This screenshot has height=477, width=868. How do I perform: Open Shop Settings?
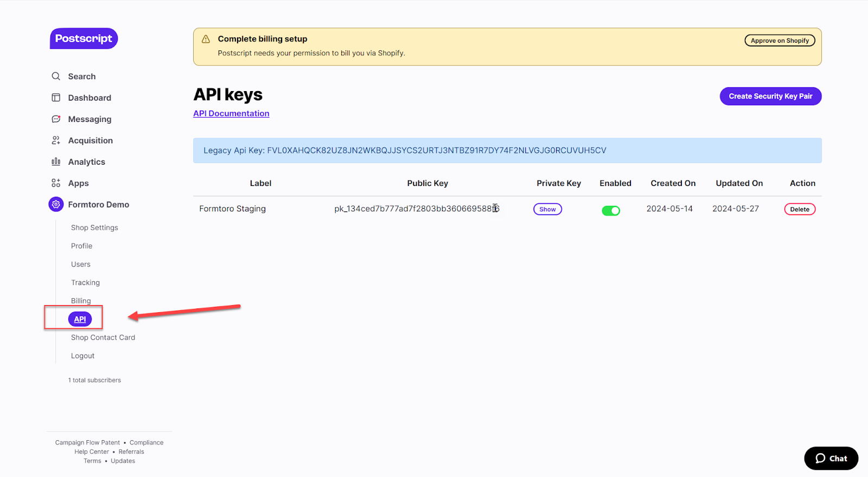click(94, 228)
